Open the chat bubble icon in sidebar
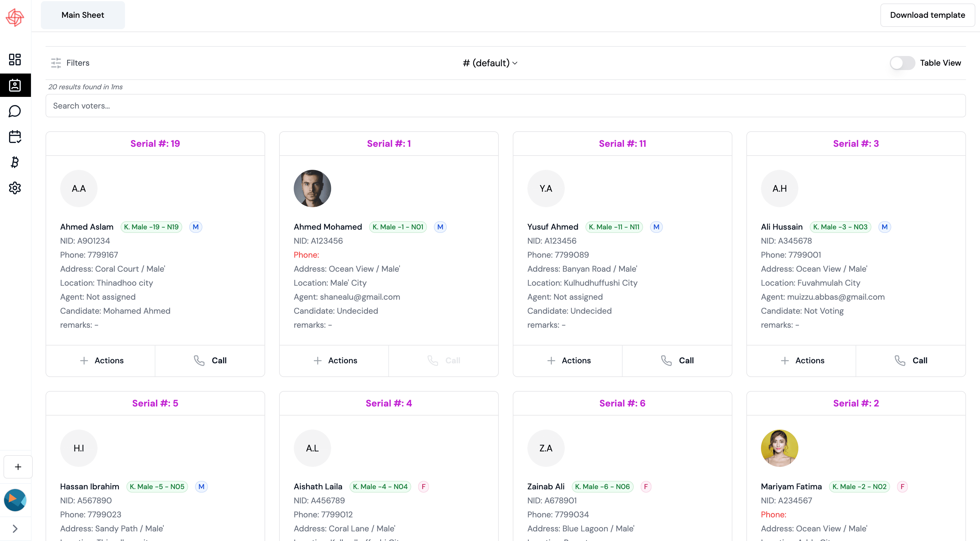Image resolution: width=980 pixels, height=541 pixels. tap(15, 111)
